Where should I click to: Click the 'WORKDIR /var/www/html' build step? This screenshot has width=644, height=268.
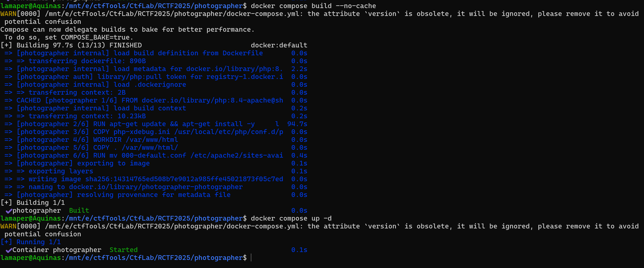click(135, 140)
